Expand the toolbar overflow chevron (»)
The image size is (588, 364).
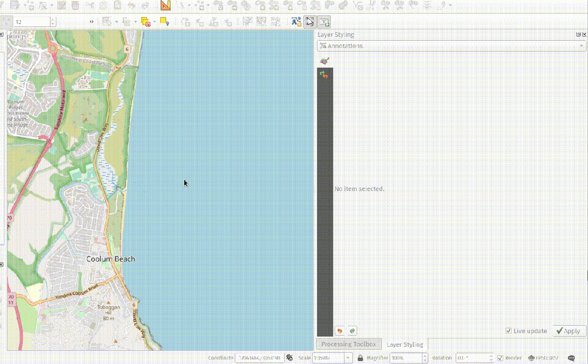pos(92,21)
